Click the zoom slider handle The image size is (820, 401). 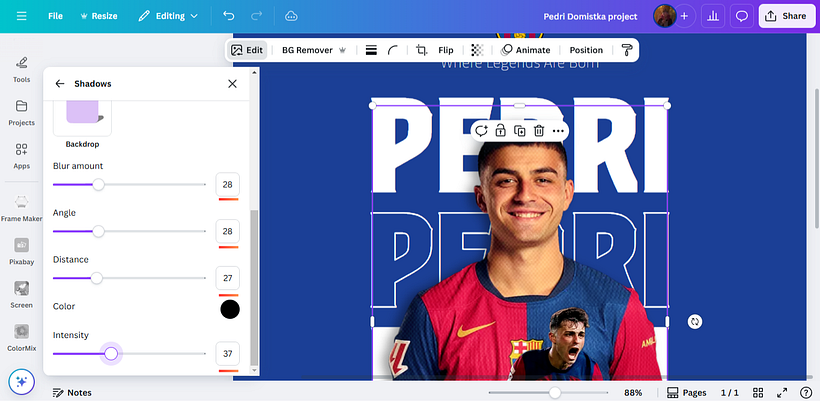point(555,393)
